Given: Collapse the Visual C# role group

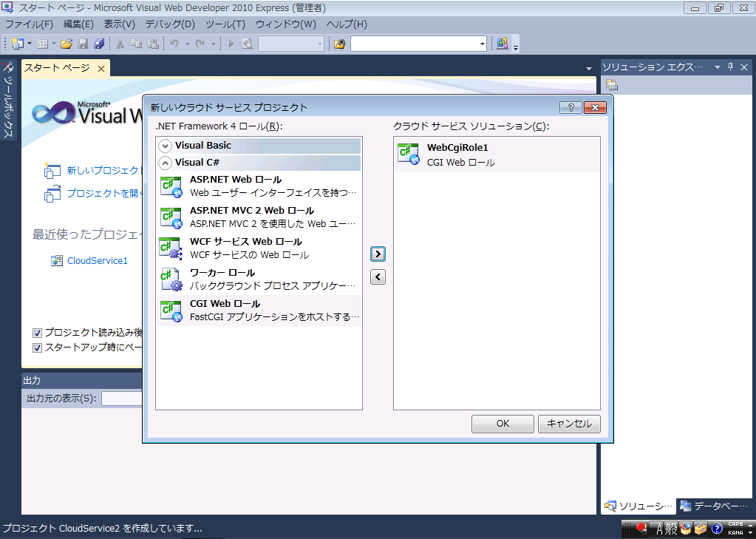Looking at the screenshot, I should coord(166,163).
